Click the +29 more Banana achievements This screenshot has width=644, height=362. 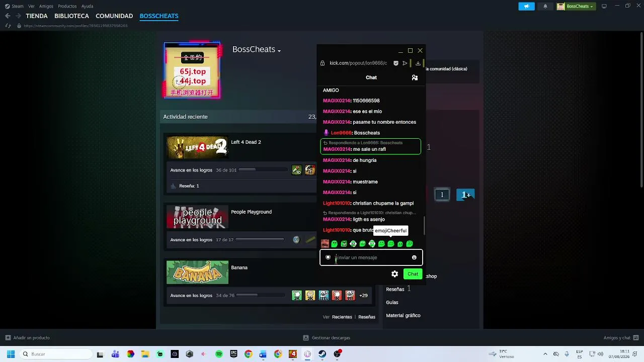click(x=363, y=296)
